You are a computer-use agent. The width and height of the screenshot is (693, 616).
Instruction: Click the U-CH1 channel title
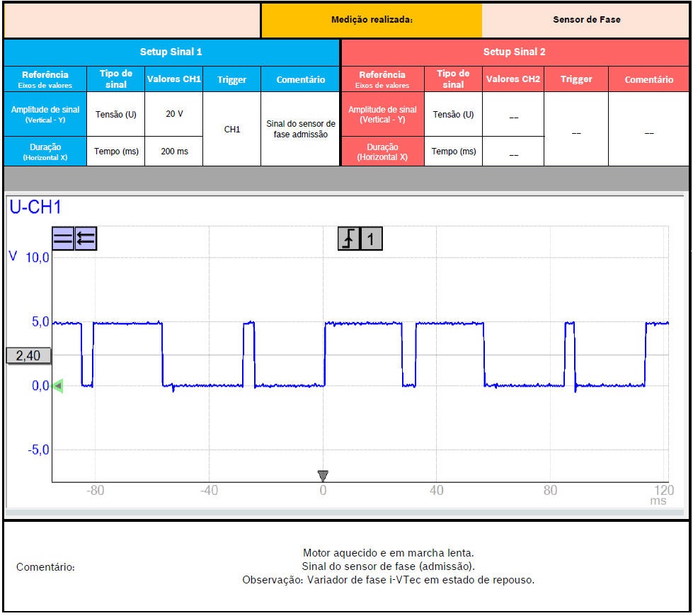[35, 207]
